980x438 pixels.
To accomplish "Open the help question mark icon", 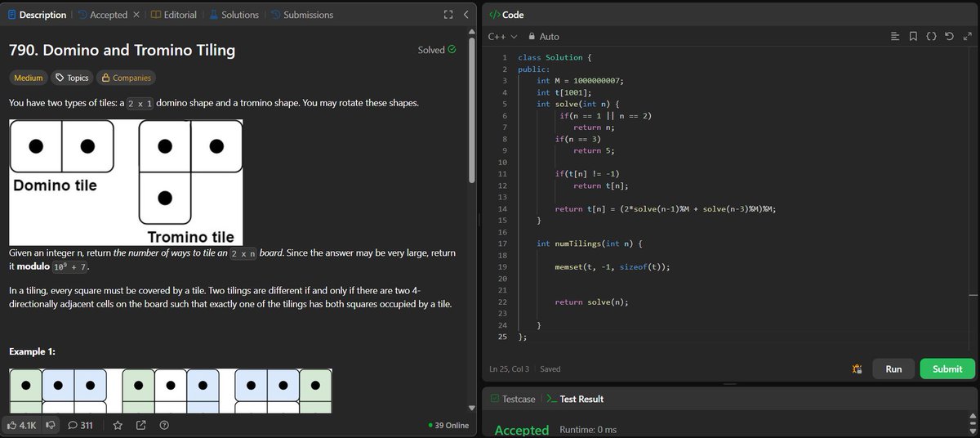I will tap(164, 425).
